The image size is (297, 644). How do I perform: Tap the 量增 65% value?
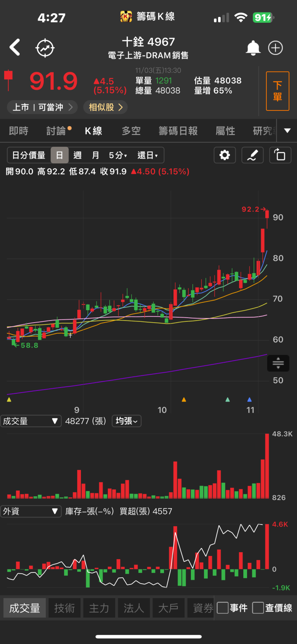[213, 91]
